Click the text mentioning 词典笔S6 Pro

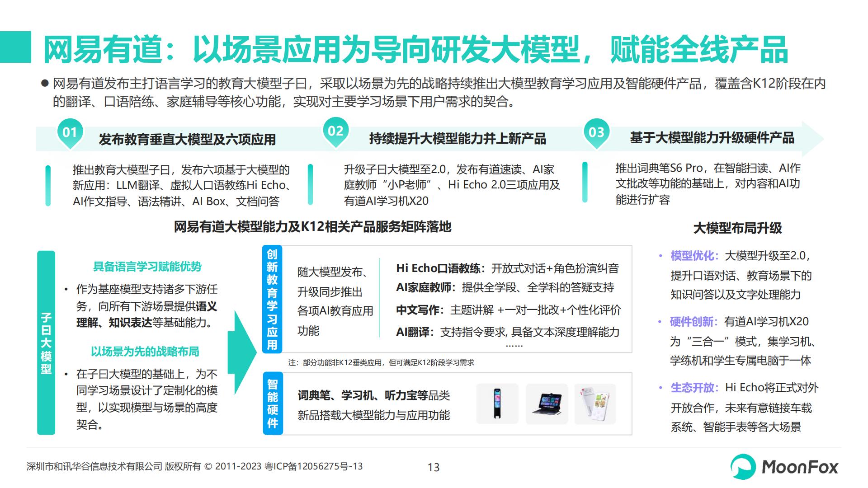[x=708, y=184]
